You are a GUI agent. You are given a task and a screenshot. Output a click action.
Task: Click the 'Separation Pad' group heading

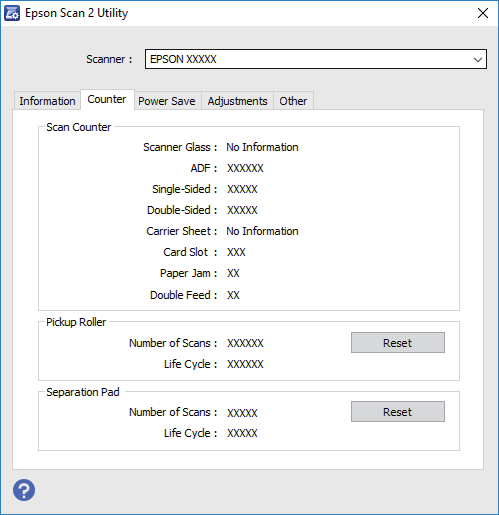tap(83, 392)
